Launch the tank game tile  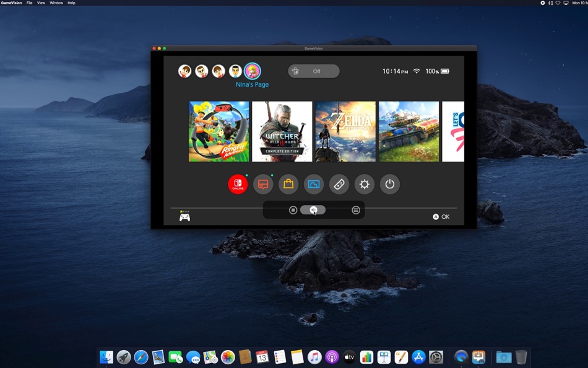click(409, 131)
